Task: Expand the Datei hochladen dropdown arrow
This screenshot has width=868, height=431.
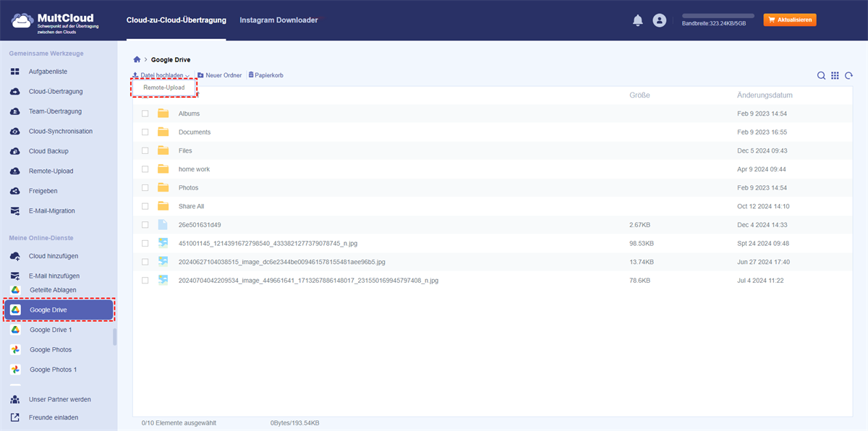Action: [x=187, y=76]
